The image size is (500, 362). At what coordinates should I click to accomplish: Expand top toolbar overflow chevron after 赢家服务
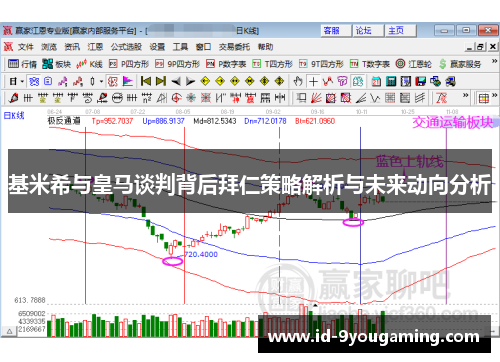(x=494, y=61)
